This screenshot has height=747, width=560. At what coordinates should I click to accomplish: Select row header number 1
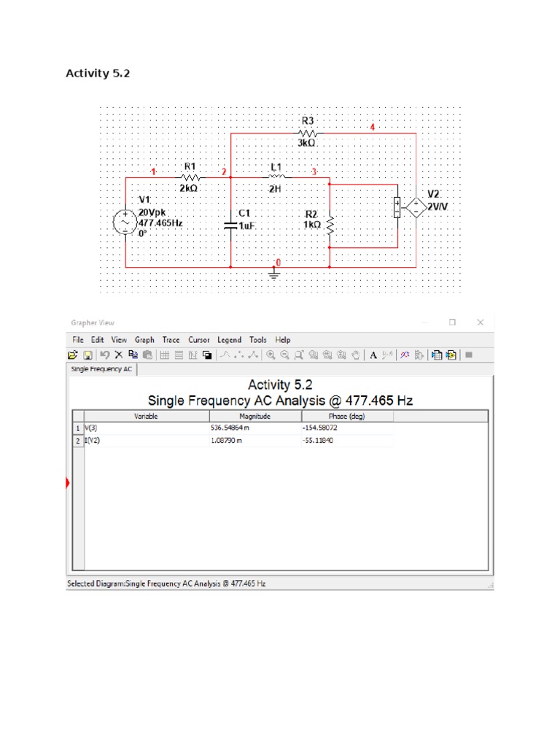point(78,428)
